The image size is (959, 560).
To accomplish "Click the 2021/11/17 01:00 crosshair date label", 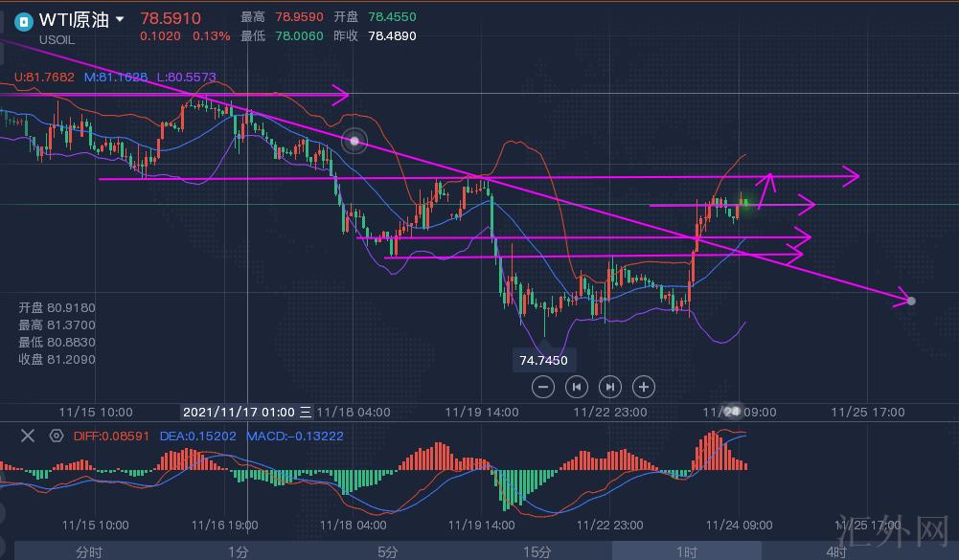I will (239, 412).
